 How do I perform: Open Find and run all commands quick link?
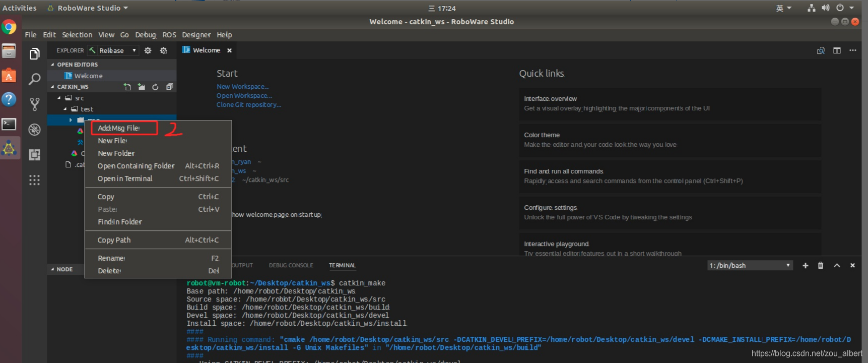(x=670, y=176)
